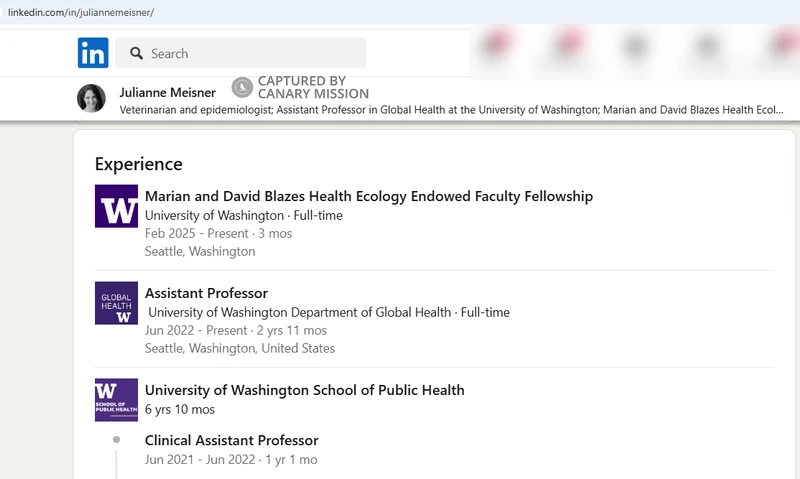Open University of Washington School of Public Health

point(305,390)
